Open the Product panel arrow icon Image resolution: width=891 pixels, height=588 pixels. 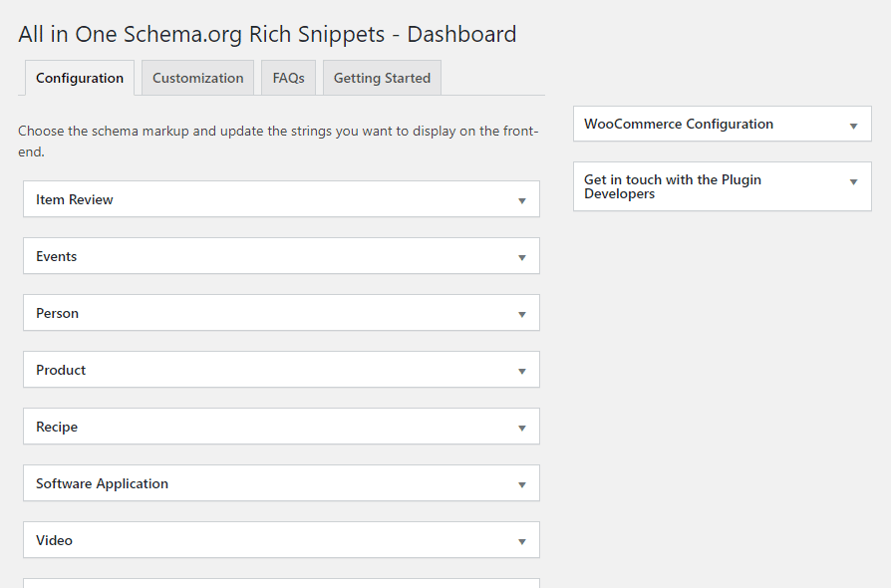click(x=521, y=371)
